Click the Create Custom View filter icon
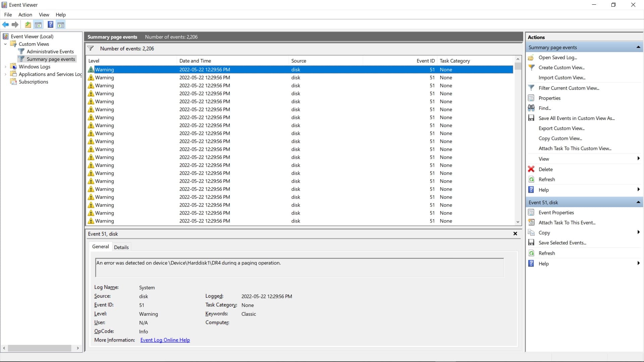The width and height of the screenshot is (644, 362). click(x=532, y=67)
